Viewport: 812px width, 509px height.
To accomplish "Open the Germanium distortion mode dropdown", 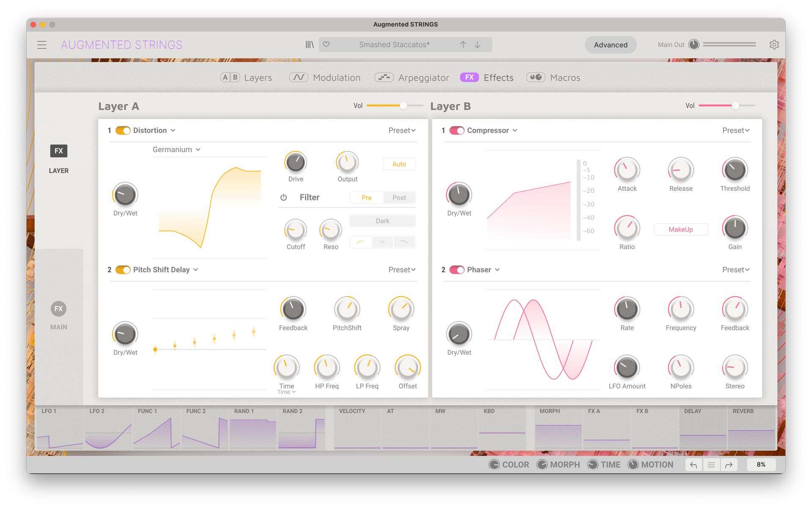I will (176, 150).
